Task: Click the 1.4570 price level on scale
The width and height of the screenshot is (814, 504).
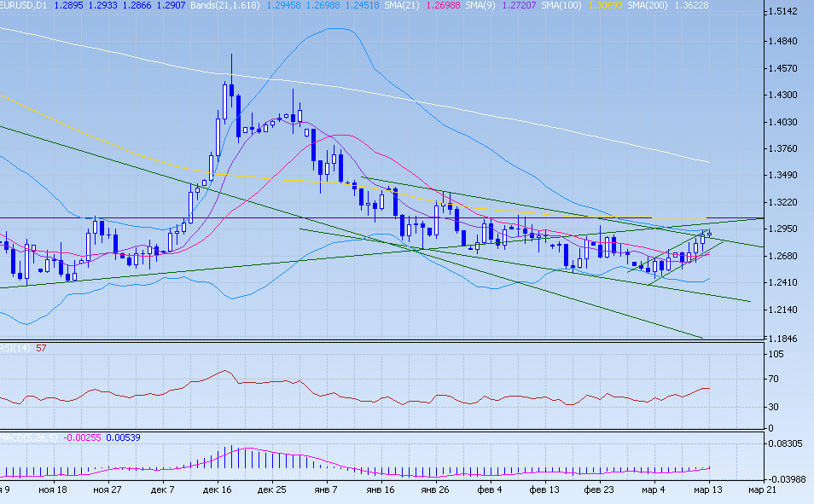Action: click(x=782, y=68)
